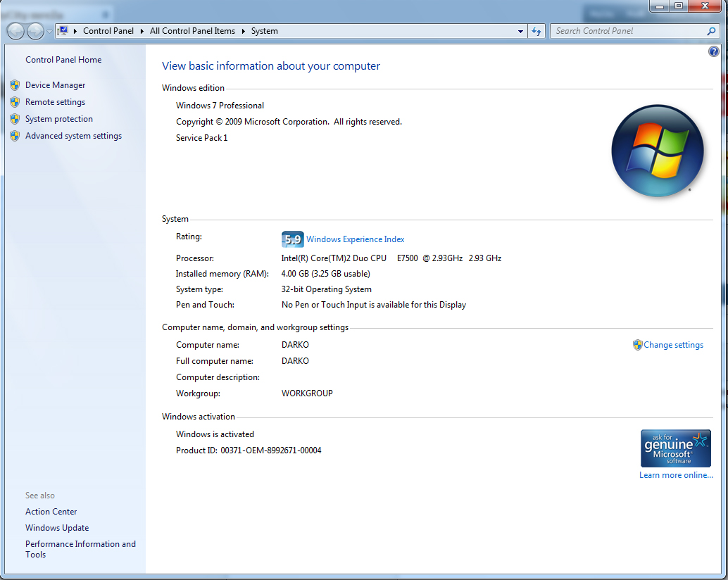Open Windows Experience Index link
The height and width of the screenshot is (580, 728).
point(355,239)
